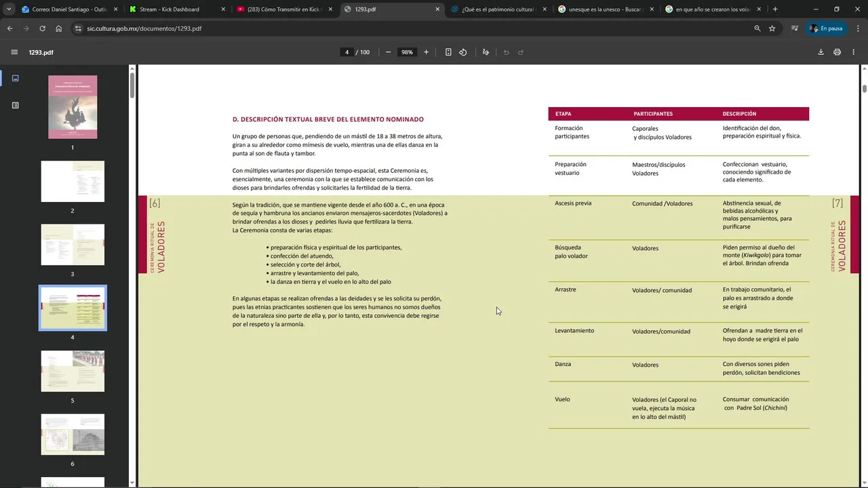The image size is (868, 488).
Task: Click 'Ascesis previa' table cell
Action: [x=573, y=203]
